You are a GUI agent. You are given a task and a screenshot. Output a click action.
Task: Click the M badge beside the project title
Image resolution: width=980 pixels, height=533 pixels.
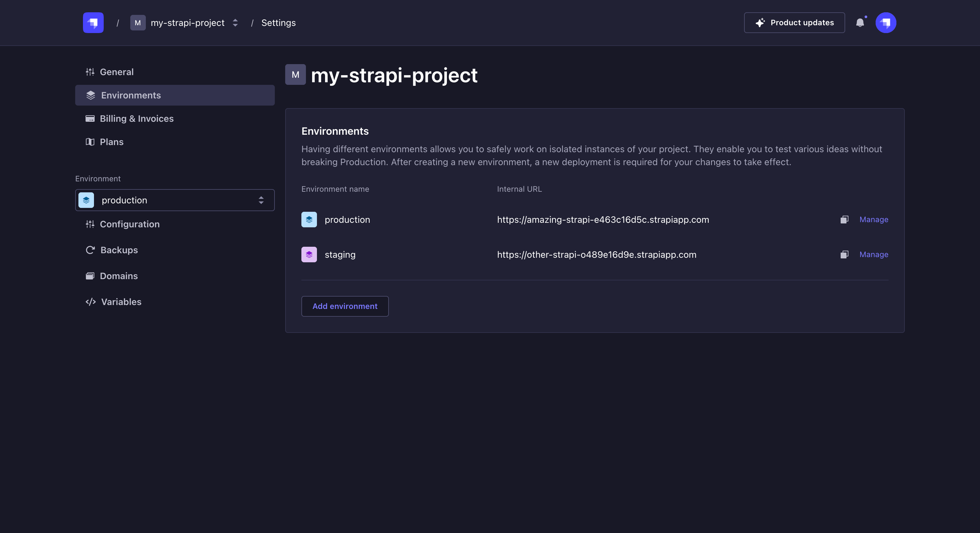pyautogui.click(x=296, y=74)
